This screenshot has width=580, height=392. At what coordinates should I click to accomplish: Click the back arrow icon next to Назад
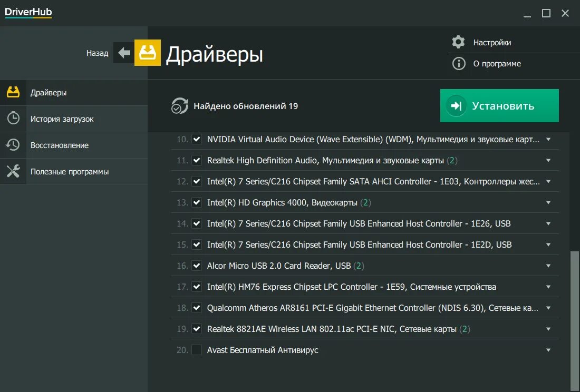pos(124,53)
